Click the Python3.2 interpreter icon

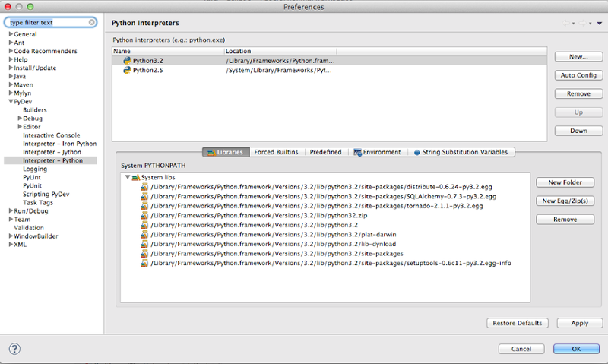click(x=127, y=60)
